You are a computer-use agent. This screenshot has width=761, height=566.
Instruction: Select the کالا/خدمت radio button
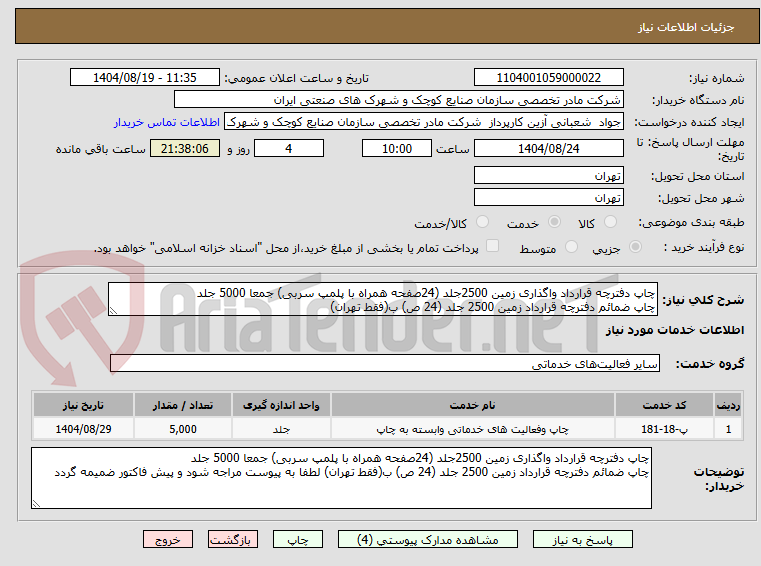click(x=482, y=222)
